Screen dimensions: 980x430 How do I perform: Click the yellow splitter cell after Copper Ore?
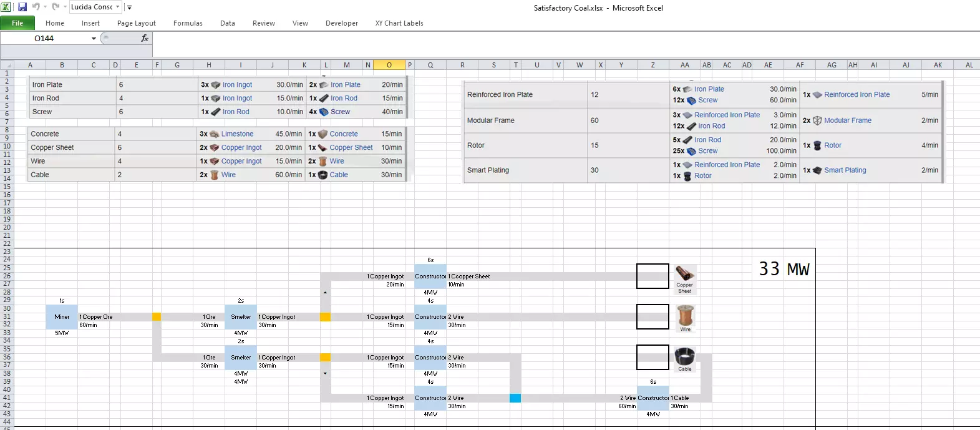[157, 317]
